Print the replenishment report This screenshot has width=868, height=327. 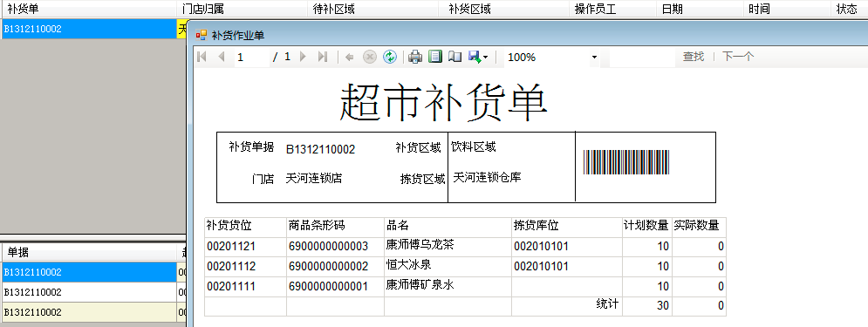click(416, 57)
